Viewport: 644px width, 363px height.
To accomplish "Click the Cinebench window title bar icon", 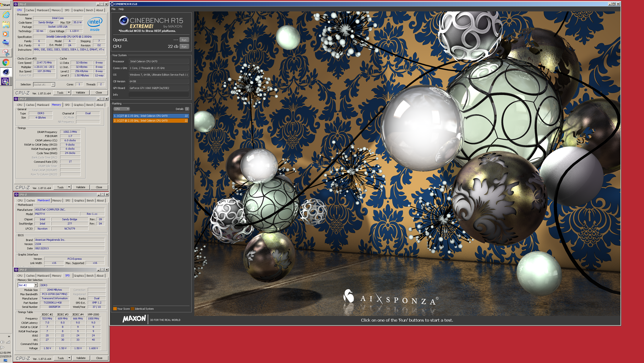I will 112,4.
